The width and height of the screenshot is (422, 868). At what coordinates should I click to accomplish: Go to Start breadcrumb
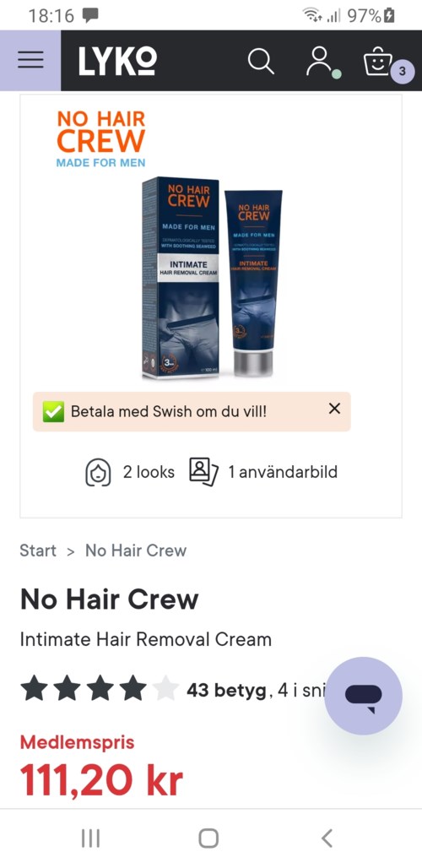point(38,551)
